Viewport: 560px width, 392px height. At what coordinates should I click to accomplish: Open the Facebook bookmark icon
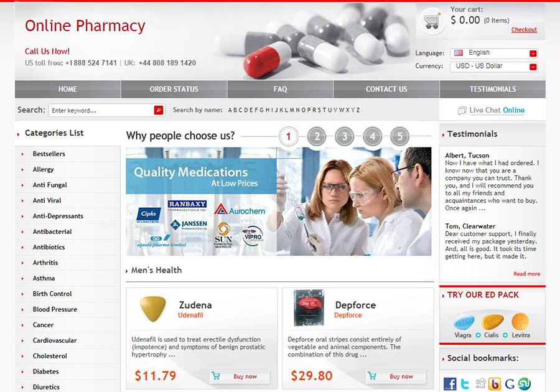click(450, 384)
